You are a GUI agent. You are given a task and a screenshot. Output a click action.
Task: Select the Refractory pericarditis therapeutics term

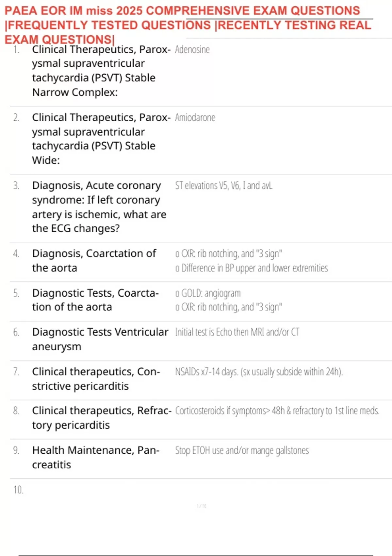(102, 418)
